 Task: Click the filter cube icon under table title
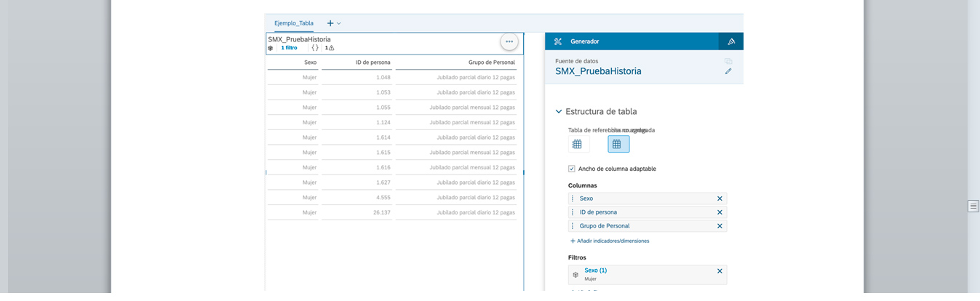tap(271, 48)
